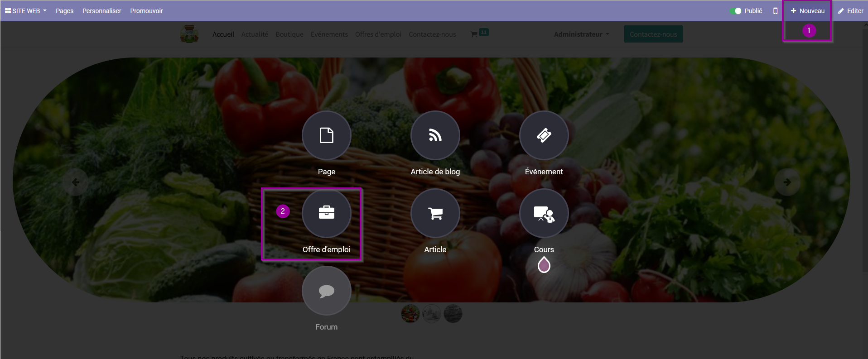
Task: Open the mobile preview phone icon
Action: click(775, 11)
